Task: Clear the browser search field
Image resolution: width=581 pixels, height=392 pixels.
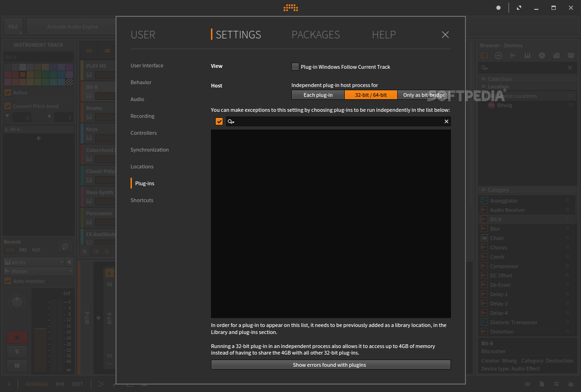Action: coord(570,68)
